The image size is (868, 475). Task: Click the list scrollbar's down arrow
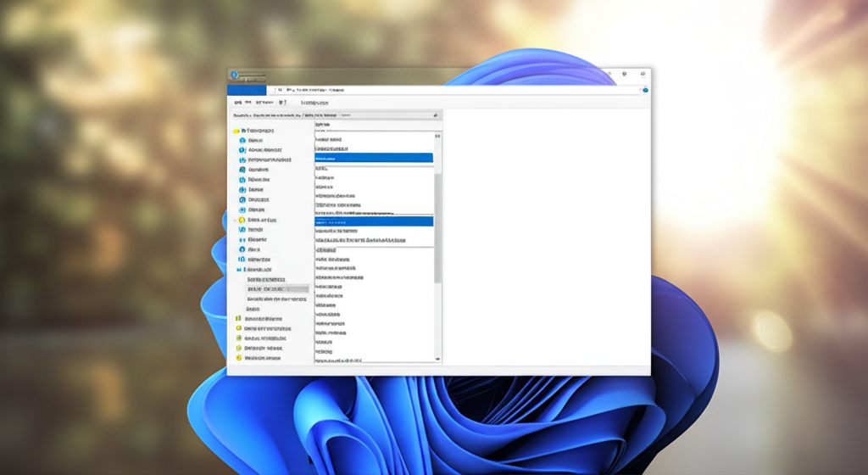(x=438, y=358)
